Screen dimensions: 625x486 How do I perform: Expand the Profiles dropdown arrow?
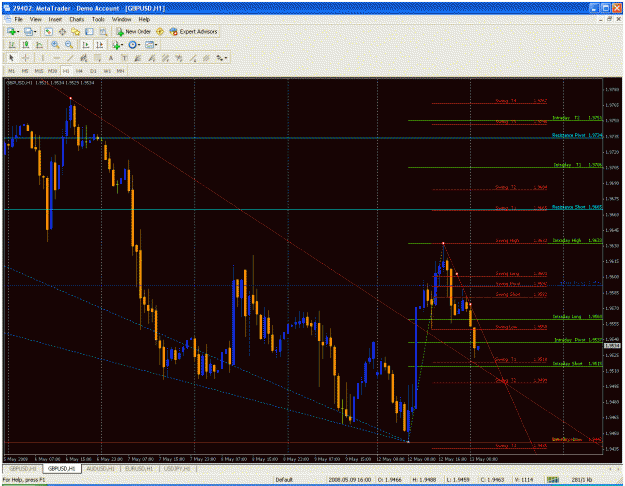(35, 32)
